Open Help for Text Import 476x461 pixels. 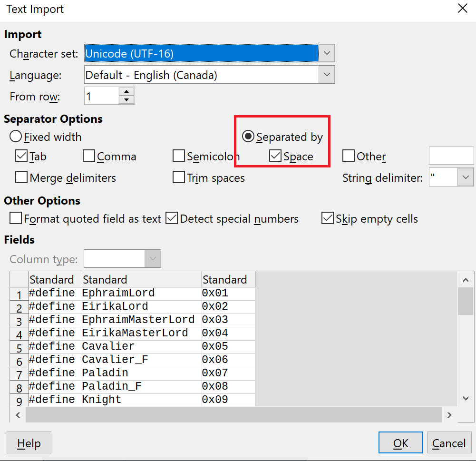(29, 442)
